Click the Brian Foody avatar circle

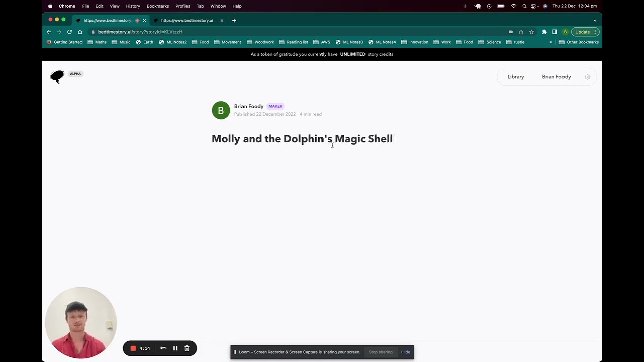(221, 110)
